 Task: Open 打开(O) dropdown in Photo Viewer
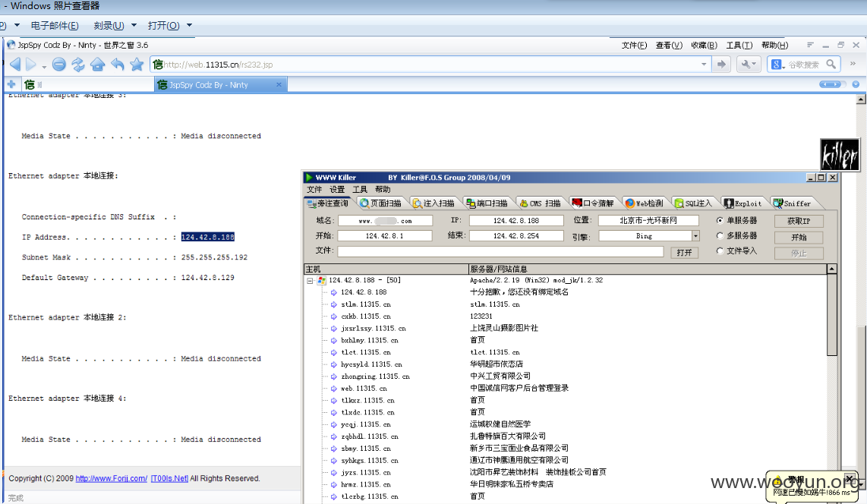click(169, 25)
